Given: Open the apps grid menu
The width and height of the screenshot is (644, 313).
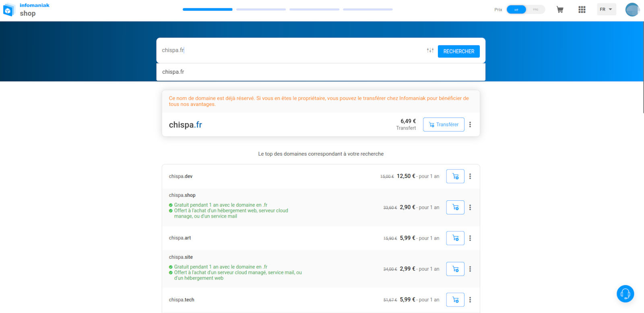Looking at the screenshot, I should click(582, 10).
